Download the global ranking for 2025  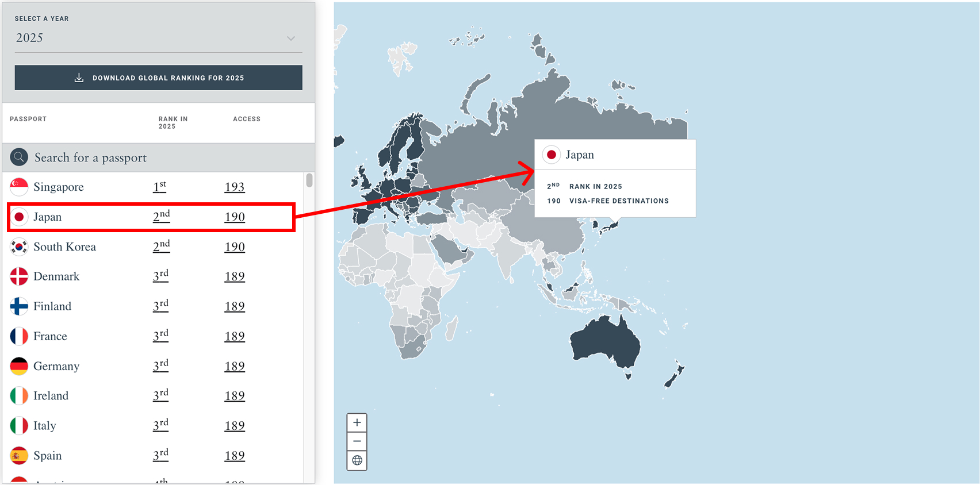coord(158,78)
